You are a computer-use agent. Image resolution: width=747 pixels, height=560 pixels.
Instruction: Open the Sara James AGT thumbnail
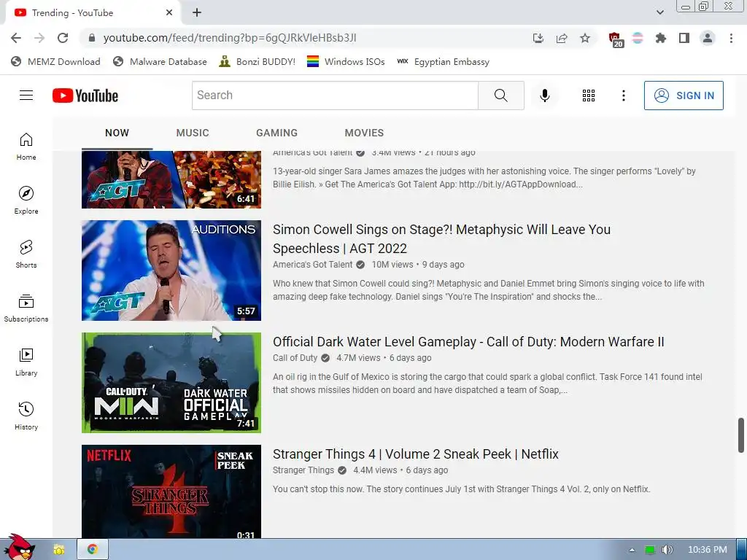[x=171, y=179]
